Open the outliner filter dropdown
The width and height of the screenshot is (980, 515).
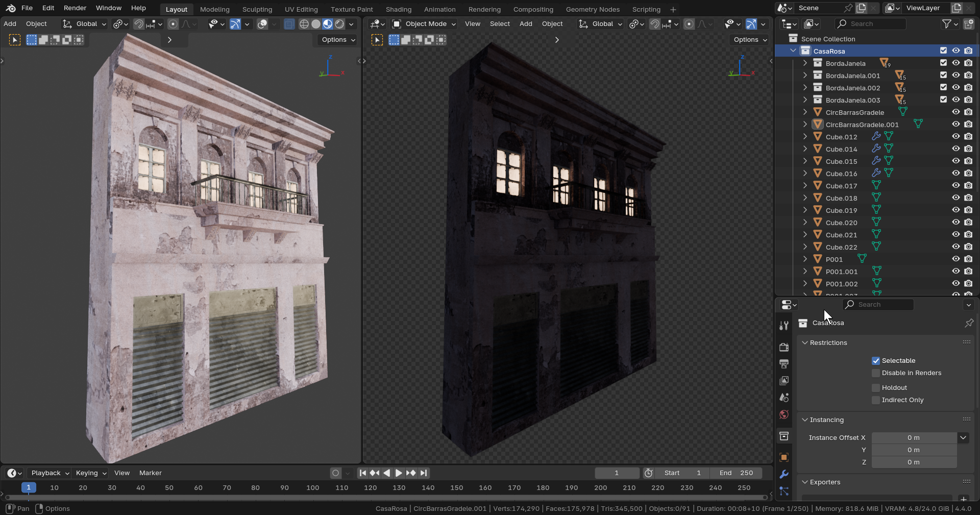[x=949, y=24]
